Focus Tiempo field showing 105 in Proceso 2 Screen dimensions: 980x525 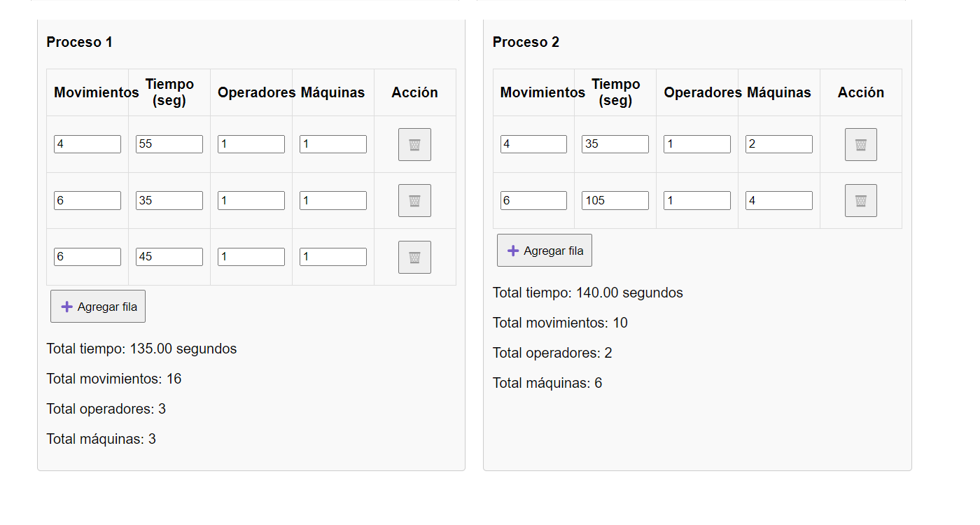[x=615, y=201]
